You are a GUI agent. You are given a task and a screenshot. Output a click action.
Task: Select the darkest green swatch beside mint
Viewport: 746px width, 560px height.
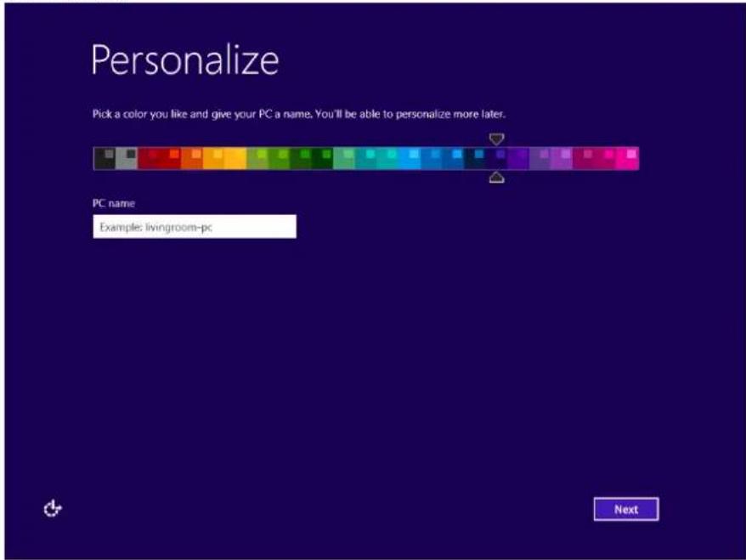(x=323, y=158)
